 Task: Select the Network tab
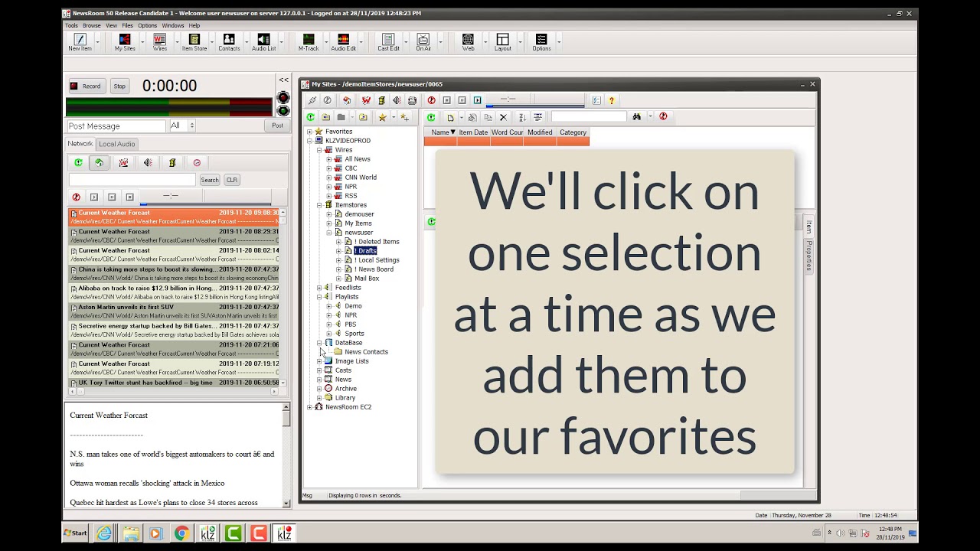click(80, 144)
